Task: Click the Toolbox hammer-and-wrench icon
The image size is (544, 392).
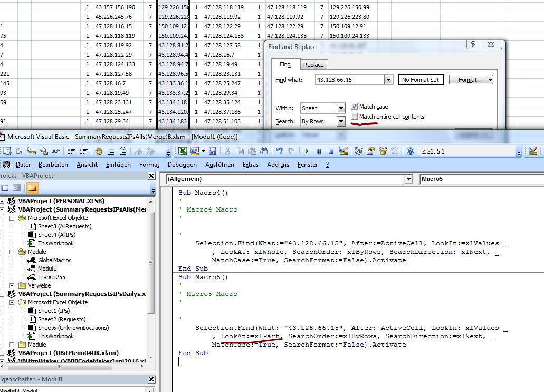Action: [x=395, y=151]
